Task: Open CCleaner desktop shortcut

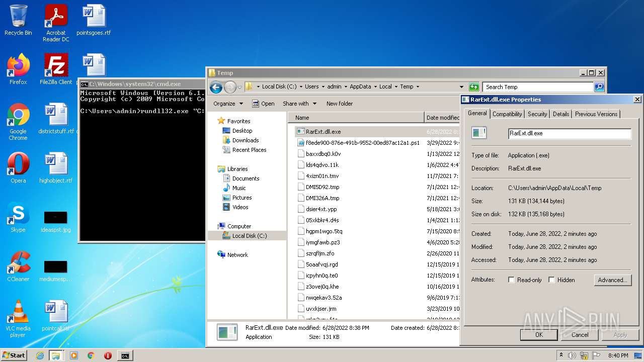Action: click(x=18, y=266)
